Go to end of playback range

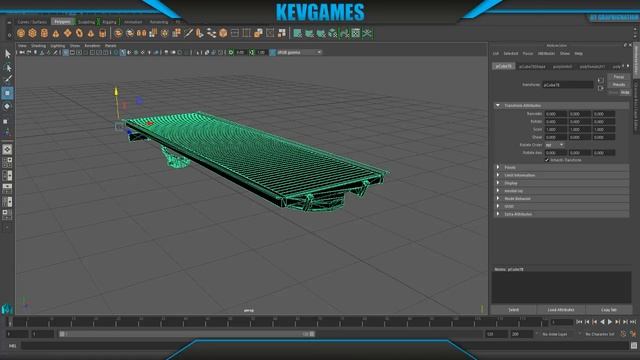point(633,322)
